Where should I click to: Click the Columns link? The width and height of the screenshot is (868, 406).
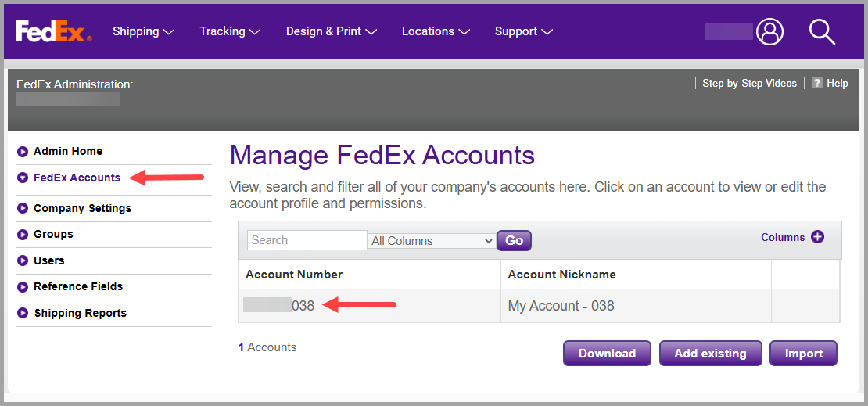coord(783,237)
